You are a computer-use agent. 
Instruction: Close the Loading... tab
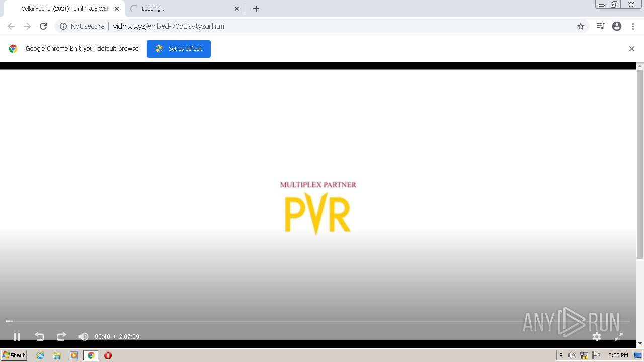237,9
